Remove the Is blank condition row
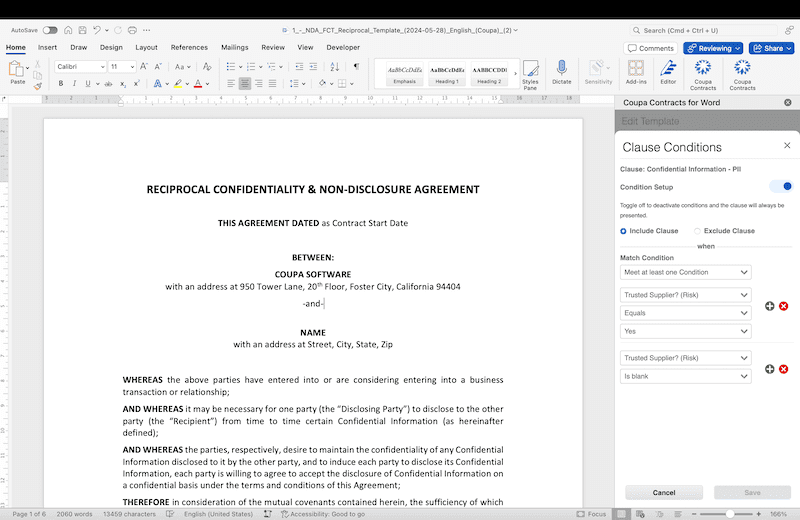This screenshot has width=800, height=520. click(784, 369)
